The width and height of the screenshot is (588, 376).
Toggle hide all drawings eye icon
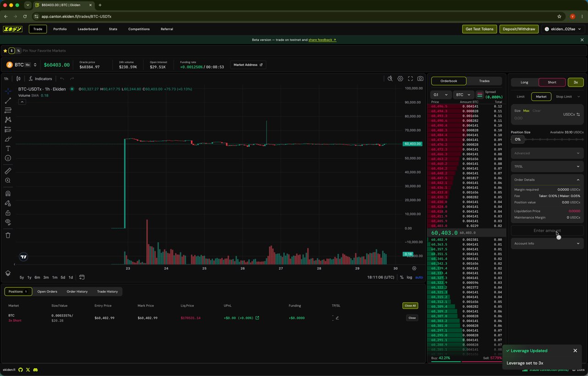coord(8,222)
